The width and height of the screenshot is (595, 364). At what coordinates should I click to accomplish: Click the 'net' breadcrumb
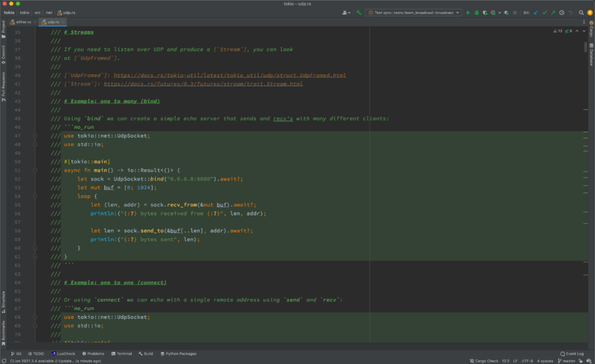49,13
